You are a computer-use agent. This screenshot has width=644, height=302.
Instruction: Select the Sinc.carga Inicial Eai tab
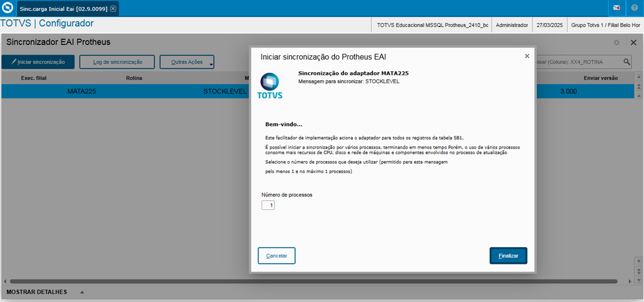click(x=68, y=8)
